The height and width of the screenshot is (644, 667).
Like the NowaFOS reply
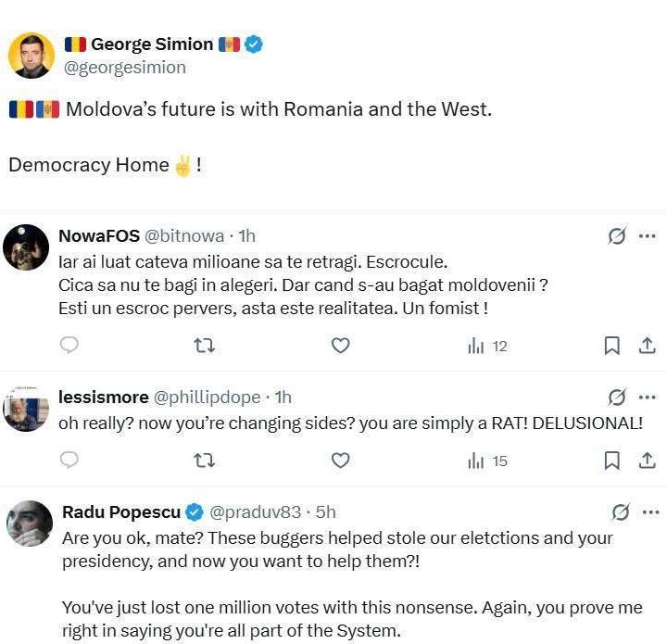[340, 346]
